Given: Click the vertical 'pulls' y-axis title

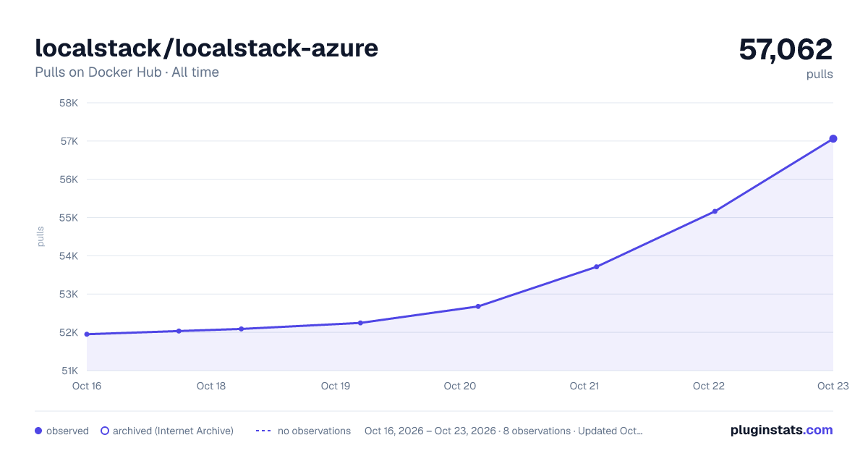Looking at the screenshot, I should (41, 237).
